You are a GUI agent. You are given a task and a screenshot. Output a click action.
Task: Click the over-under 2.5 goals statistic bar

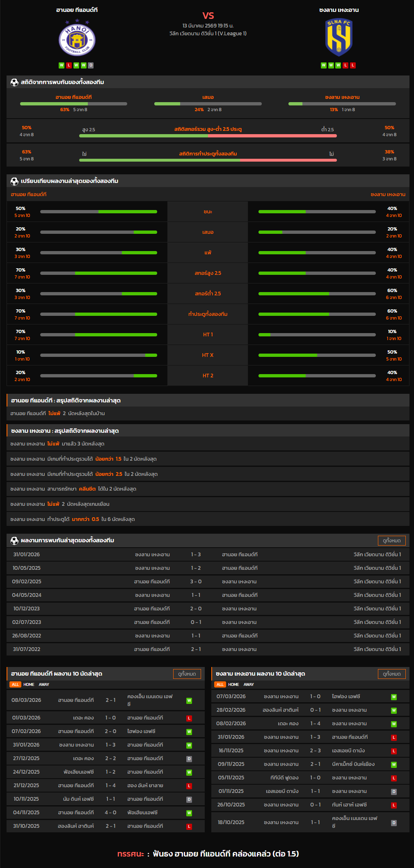(208, 136)
